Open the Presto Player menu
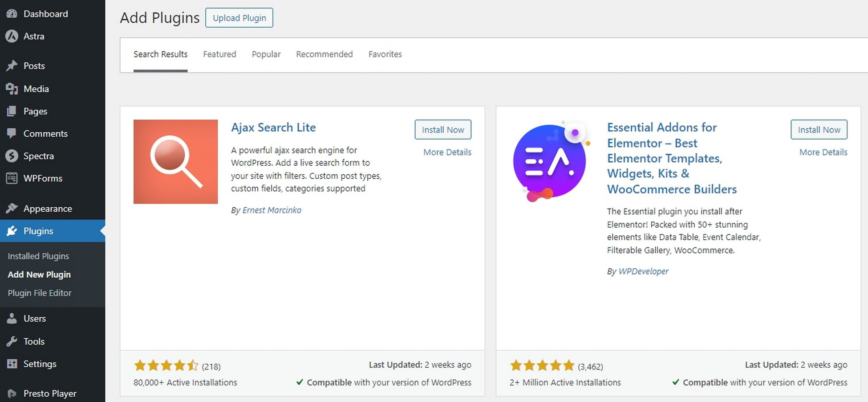The height and width of the screenshot is (402, 868). 53,394
